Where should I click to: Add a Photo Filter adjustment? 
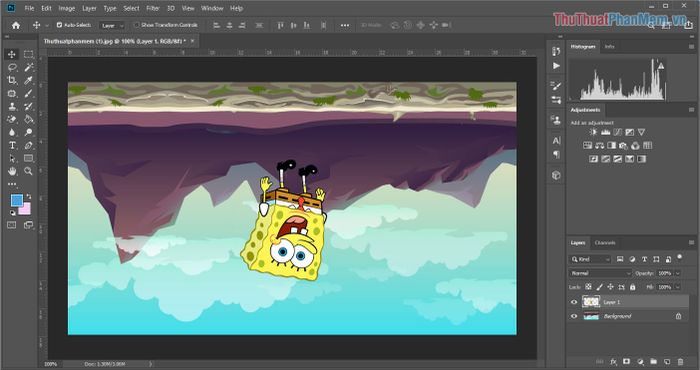coord(624,146)
